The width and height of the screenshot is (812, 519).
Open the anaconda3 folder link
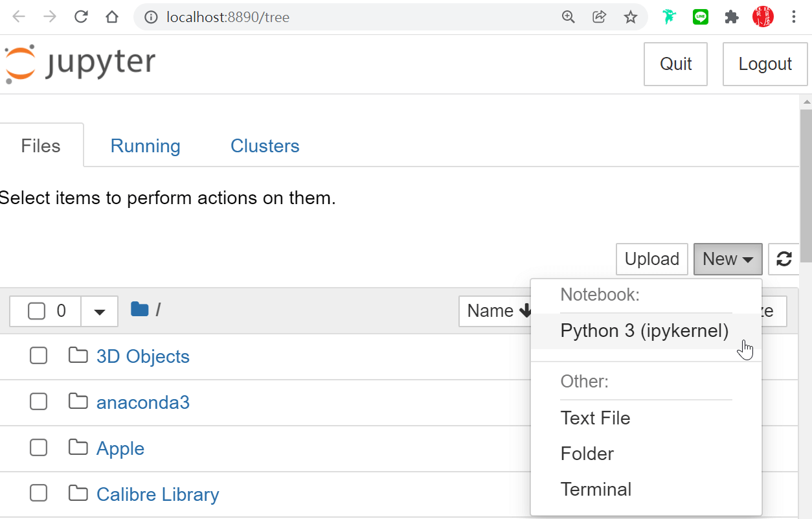143,402
